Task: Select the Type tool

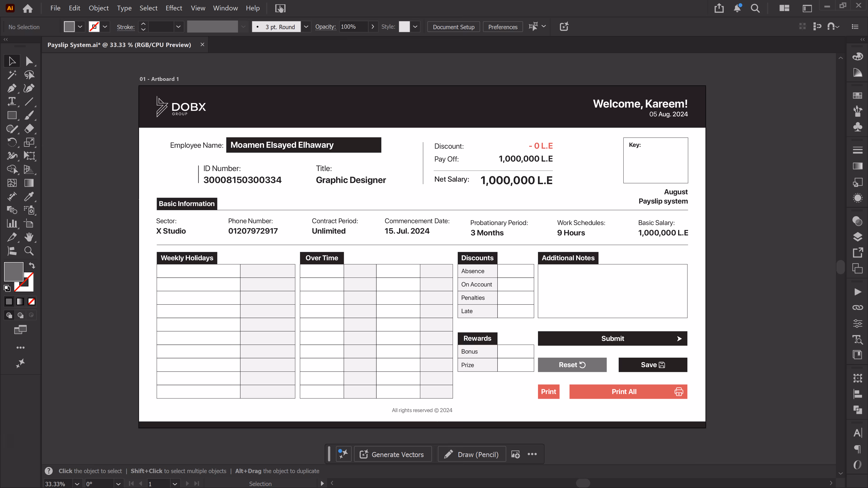Action: (12, 101)
